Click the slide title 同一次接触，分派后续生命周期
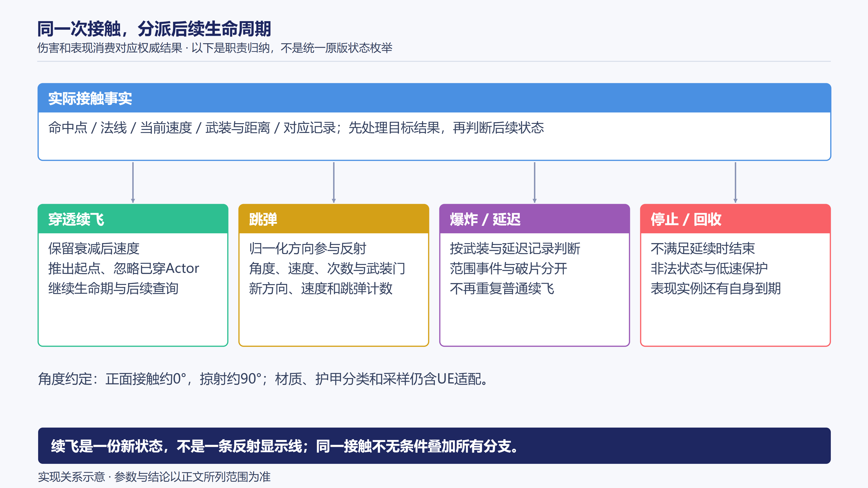This screenshot has width=868, height=488. click(x=154, y=29)
